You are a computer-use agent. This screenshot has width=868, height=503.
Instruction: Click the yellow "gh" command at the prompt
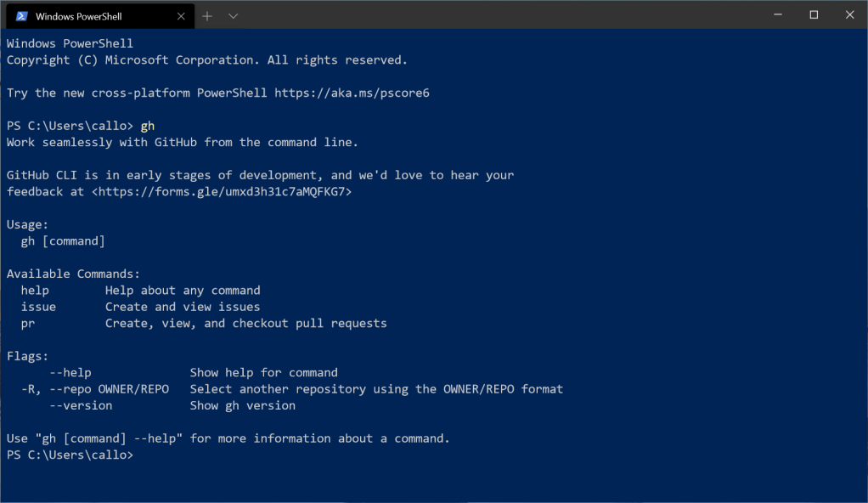(148, 126)
